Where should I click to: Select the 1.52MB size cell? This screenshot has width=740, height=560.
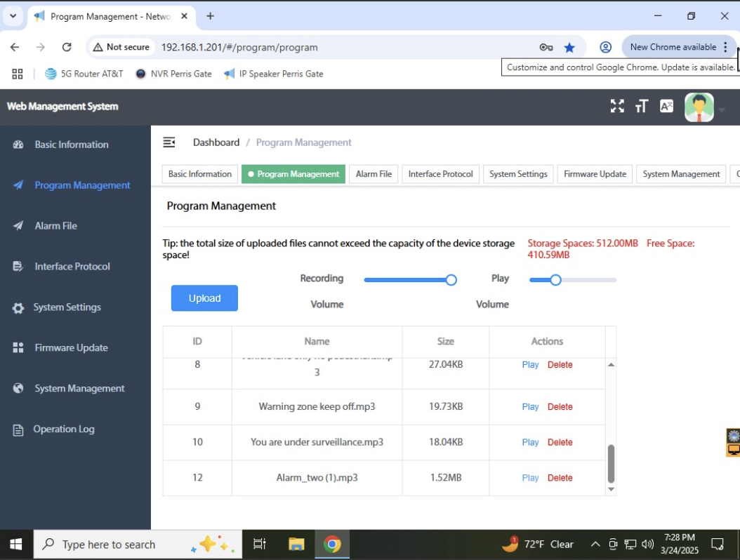(x=446, y=478)
